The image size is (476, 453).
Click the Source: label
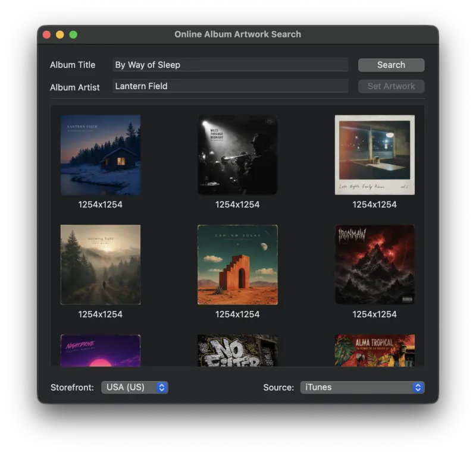(x=278, y=388)
